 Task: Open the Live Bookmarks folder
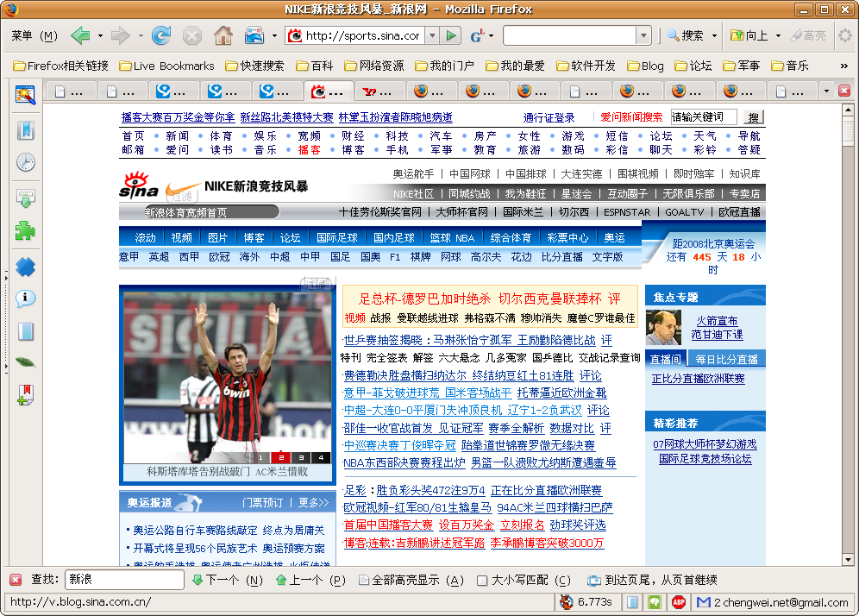[167, 66]
